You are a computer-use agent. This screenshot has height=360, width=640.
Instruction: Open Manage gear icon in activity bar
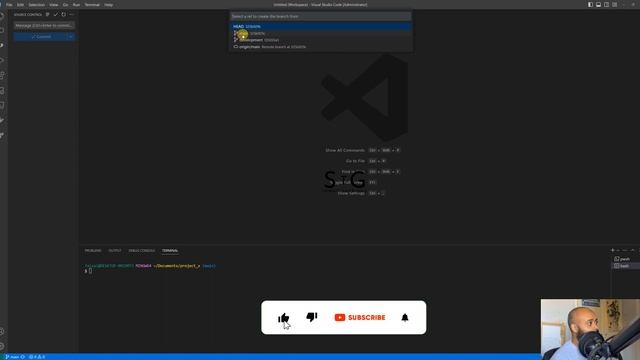[x=2, y=346]
